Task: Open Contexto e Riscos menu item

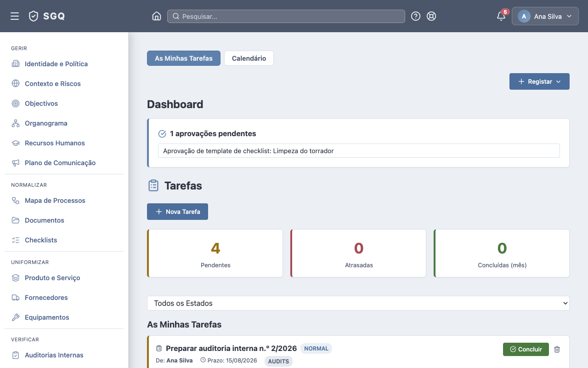Action: 64,84
